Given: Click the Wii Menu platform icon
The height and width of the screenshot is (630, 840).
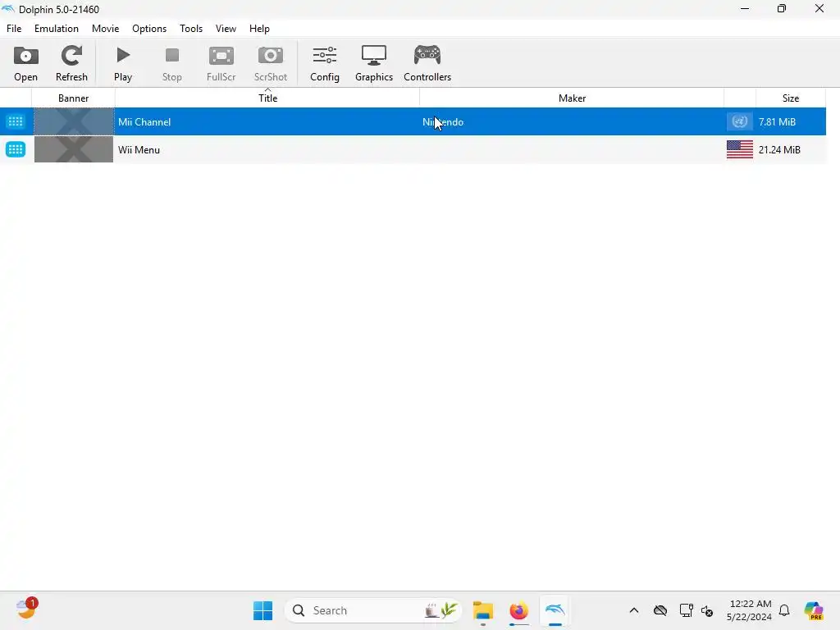Looking at the screenshot, I should click(16, 149).
